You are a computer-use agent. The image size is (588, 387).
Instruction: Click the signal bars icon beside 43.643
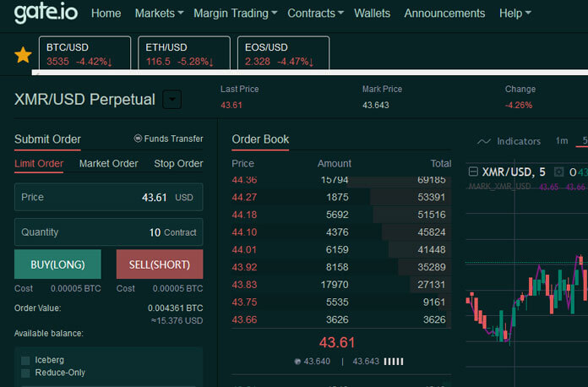coord(394,362)
